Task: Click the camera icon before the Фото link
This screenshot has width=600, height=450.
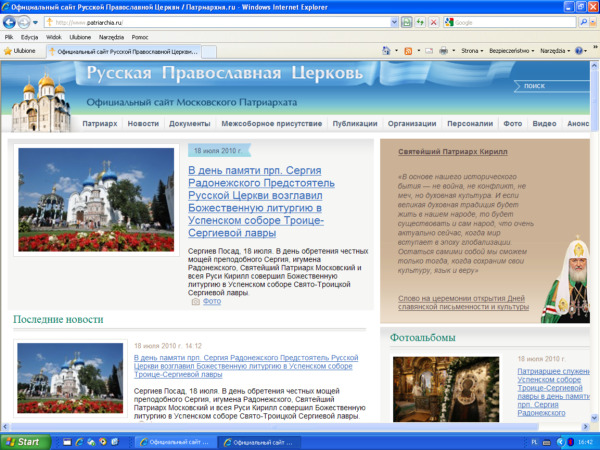Action: pos(196,302)
